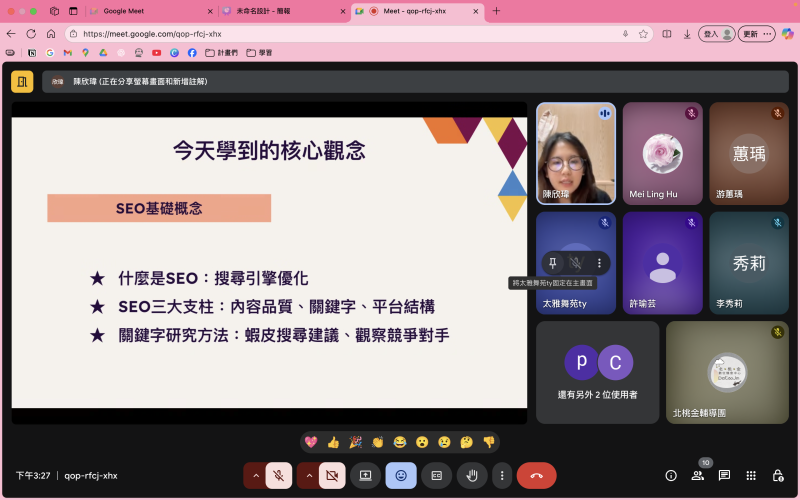Select 游惠瑀 participant tile

pyautogui.click(x=749, y=154)
